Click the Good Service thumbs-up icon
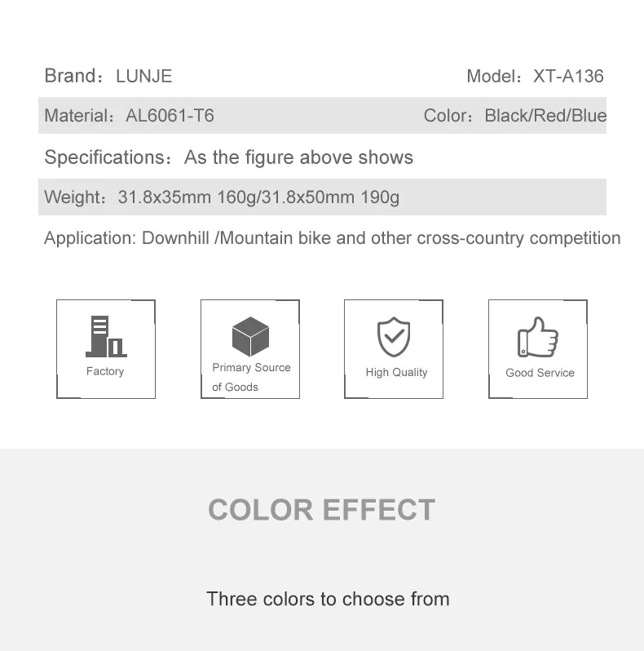 [538, 337]
